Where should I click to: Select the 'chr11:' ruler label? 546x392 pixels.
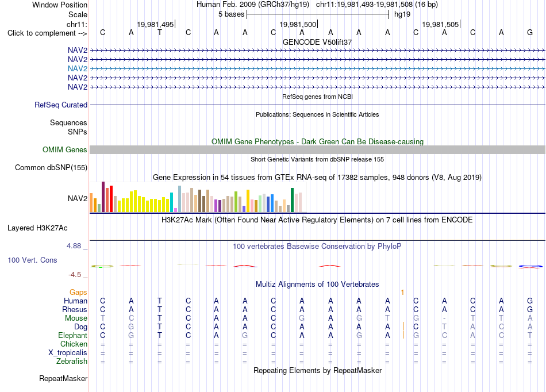point(76,24)
